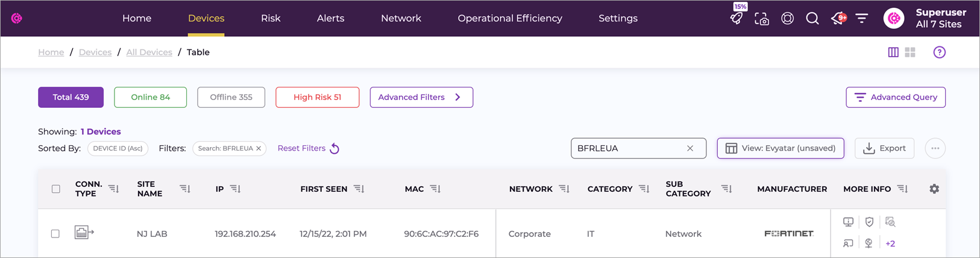Click MAC cell 90:6C:AC:97:C2:F6
The height and width of the screenshot is (258, 980).
point(441,234)
